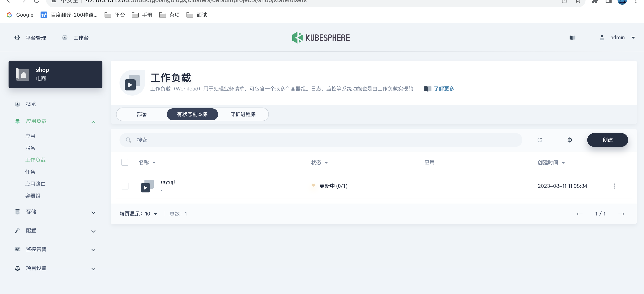Click the 应用 column header
Image resolution: width=644 pixels, height=294 pixels.
click(429, 162)
